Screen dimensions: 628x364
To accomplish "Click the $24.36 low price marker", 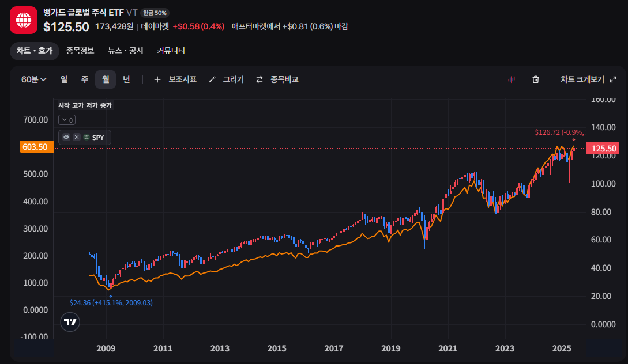I will (111, 303).
